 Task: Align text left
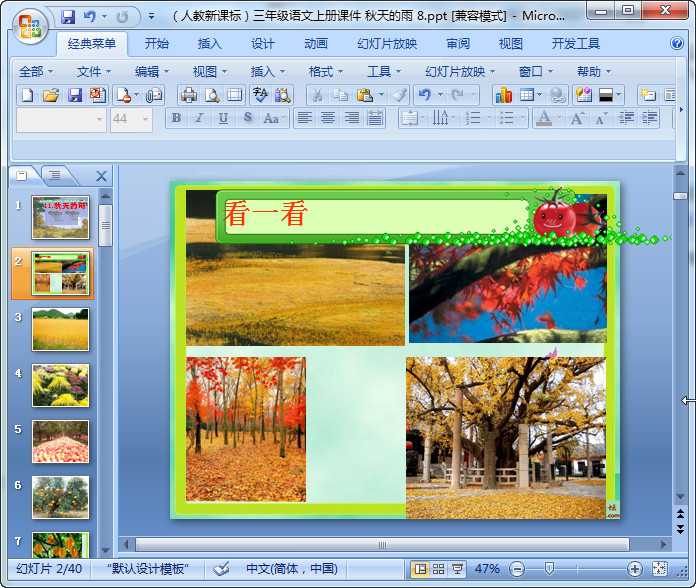(x=304, y=118)
